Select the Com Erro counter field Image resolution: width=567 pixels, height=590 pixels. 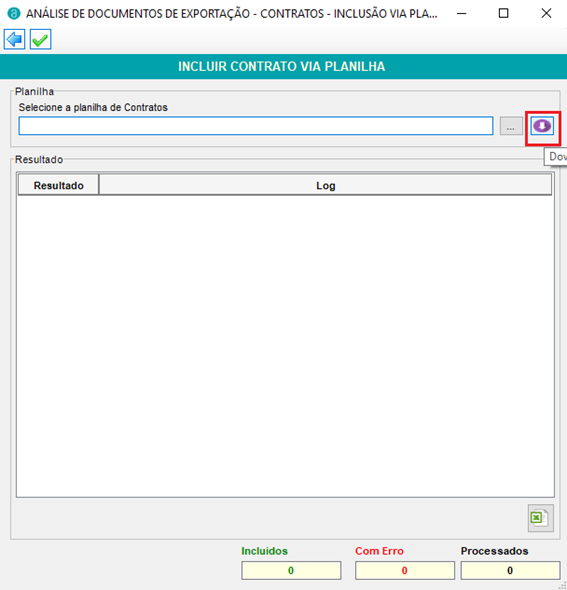coord(404,570)
